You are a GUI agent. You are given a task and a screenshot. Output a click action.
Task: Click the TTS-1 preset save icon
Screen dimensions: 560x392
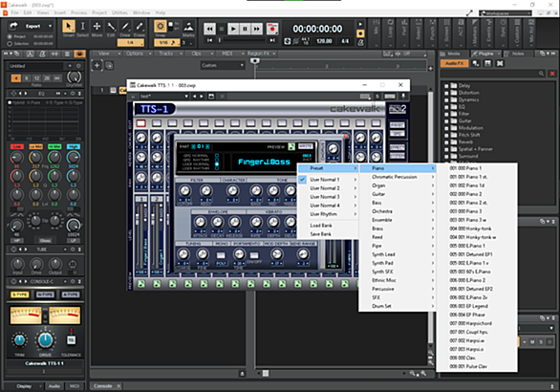pyautogui.click(x=211, y=97)
